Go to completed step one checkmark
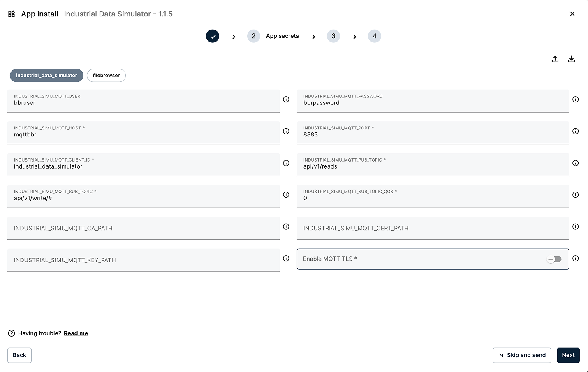 (x=213, y=36)
